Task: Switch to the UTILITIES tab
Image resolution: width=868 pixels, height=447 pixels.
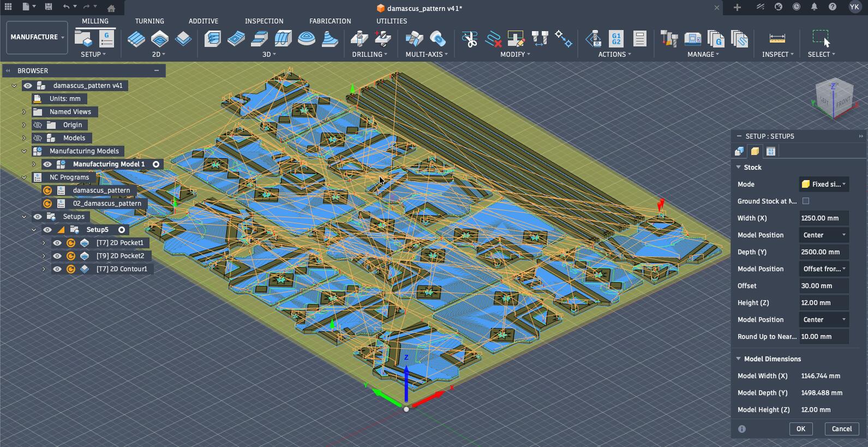Action: click(392, 21)
